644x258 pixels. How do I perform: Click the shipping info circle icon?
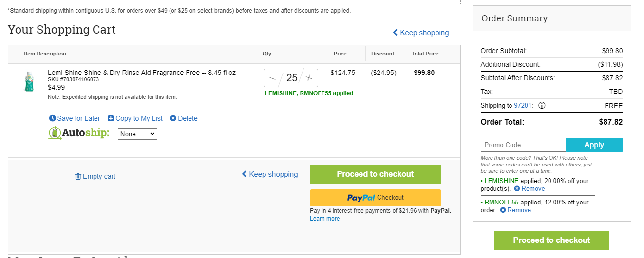click(x=542, y=105)
